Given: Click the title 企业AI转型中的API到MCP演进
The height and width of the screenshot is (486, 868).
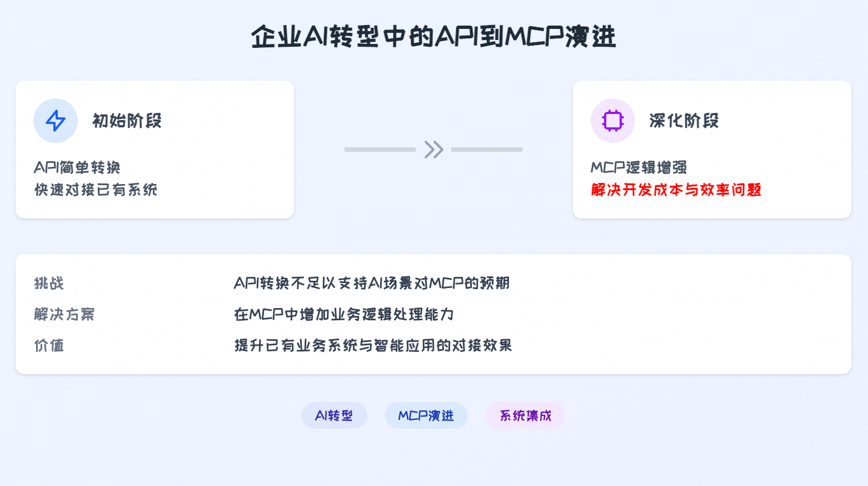Looking at the screenshot, I should point(433,37).
